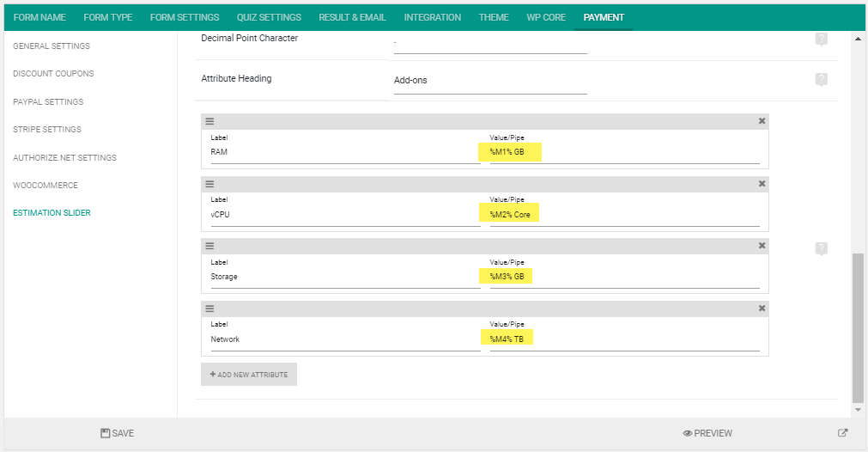Click the drag handle of the Storage attribute

pyautogui.click(x=209, y=246)
